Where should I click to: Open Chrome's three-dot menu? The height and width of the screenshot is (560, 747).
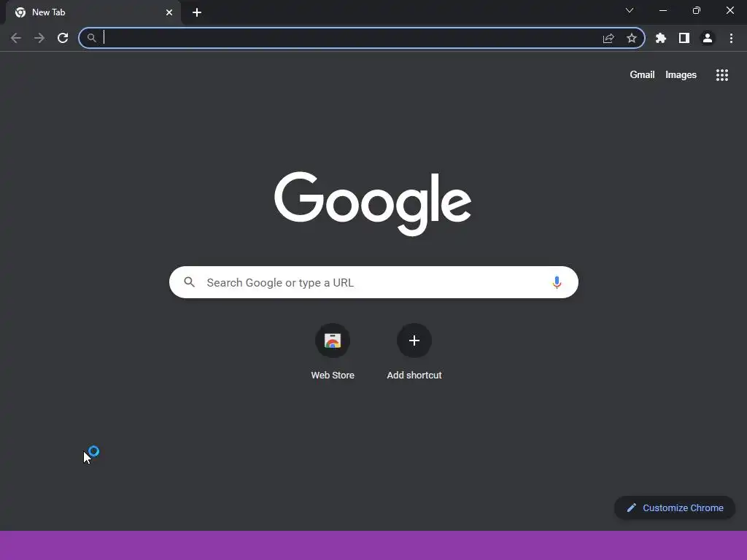731,38
